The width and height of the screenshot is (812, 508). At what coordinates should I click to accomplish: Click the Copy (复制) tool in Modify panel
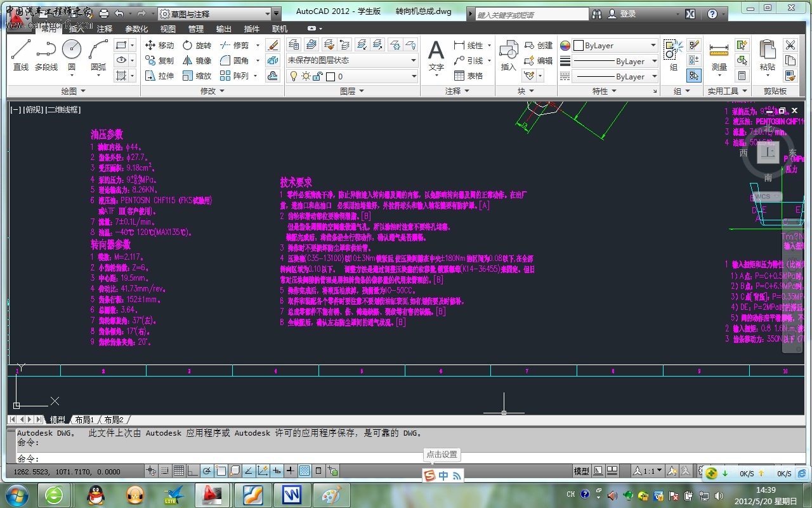159,60
